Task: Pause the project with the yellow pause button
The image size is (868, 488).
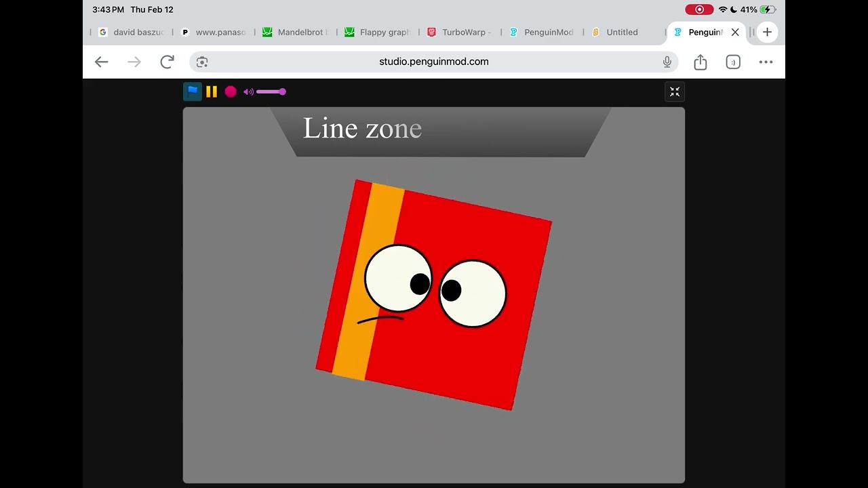Action: 212,91
